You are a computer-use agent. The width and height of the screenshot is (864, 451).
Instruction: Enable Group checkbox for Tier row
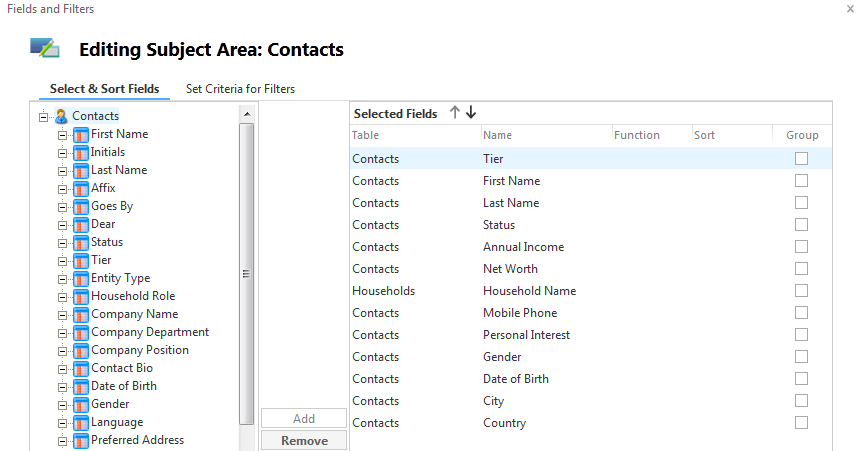pyautogui.click(x=801, y=159)
